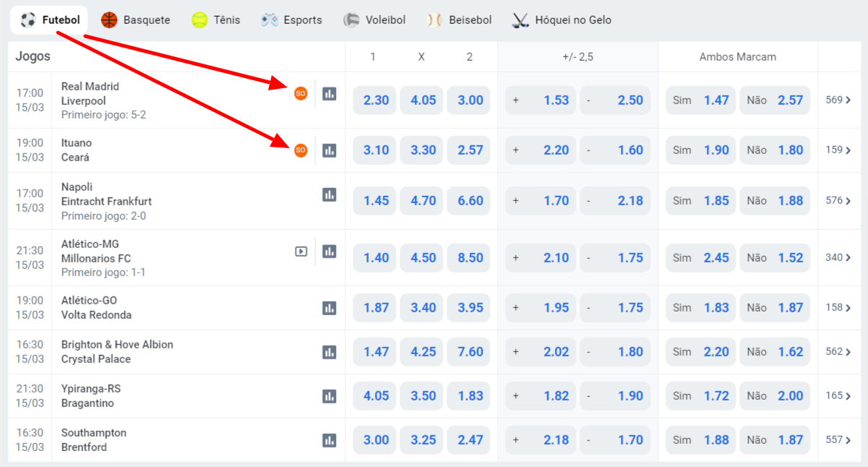868x467 pixels.
Task: Select Não 2.00 for Ypiranga-RS match
Action: click(775, 396)
